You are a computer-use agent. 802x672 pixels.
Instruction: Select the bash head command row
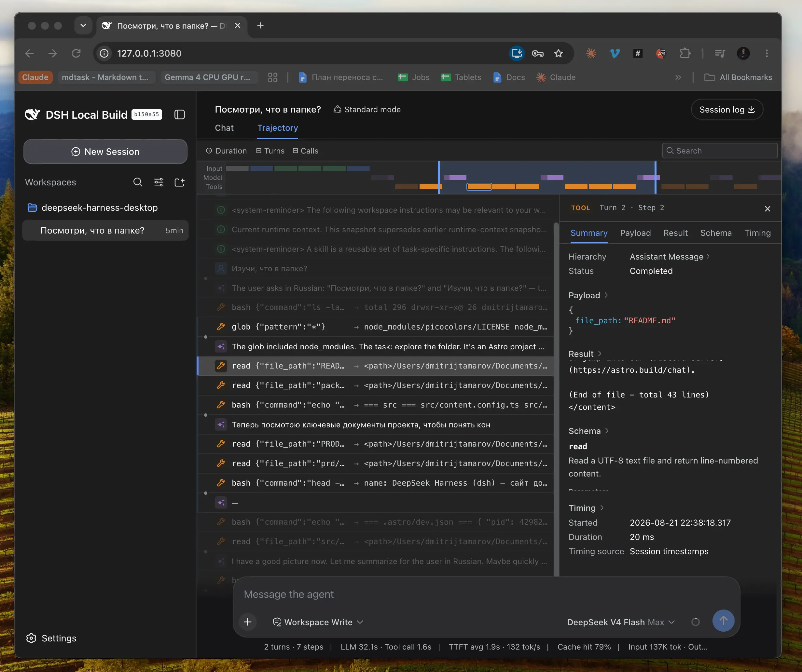click(375, 483)
